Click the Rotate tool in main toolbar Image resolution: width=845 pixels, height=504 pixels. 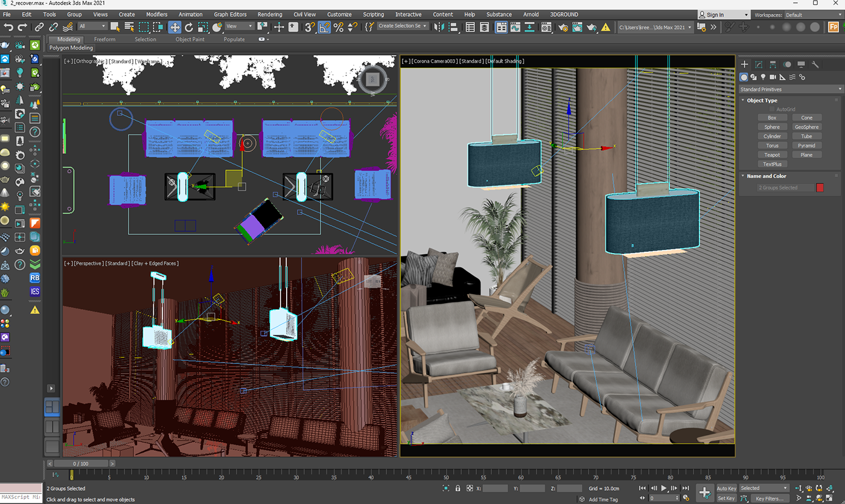coord(189,27)
